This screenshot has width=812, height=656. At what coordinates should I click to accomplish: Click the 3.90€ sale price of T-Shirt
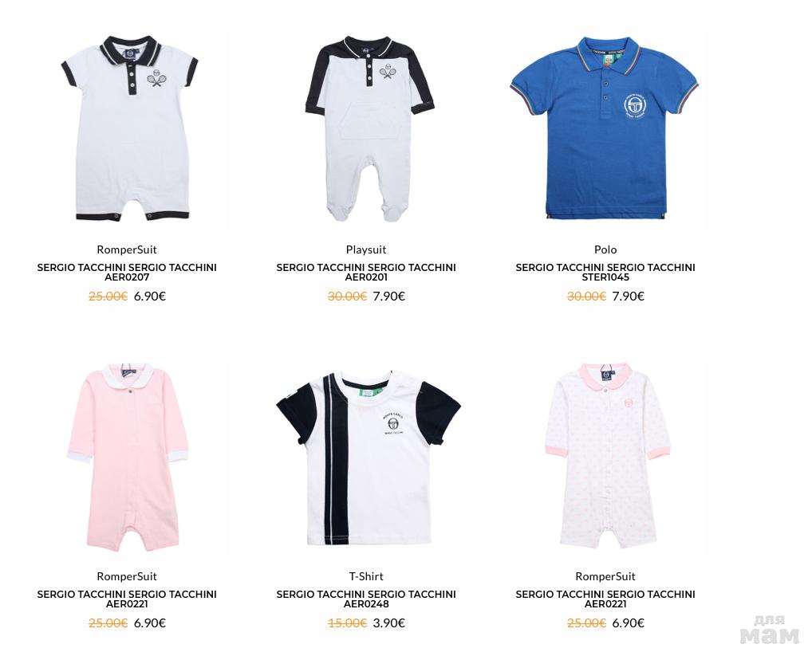click(x=389, y=623)
